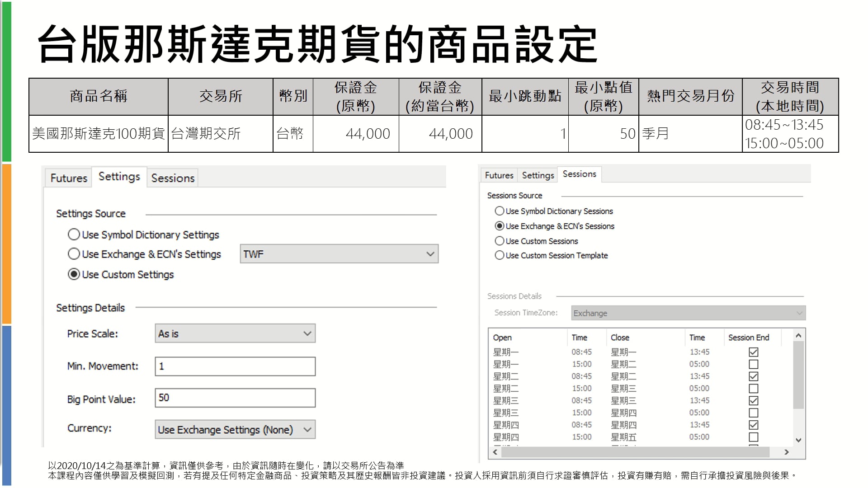Open the TWF exchange dropdown
The height and width of the screenshot is (488, 868).
[339, 254]
